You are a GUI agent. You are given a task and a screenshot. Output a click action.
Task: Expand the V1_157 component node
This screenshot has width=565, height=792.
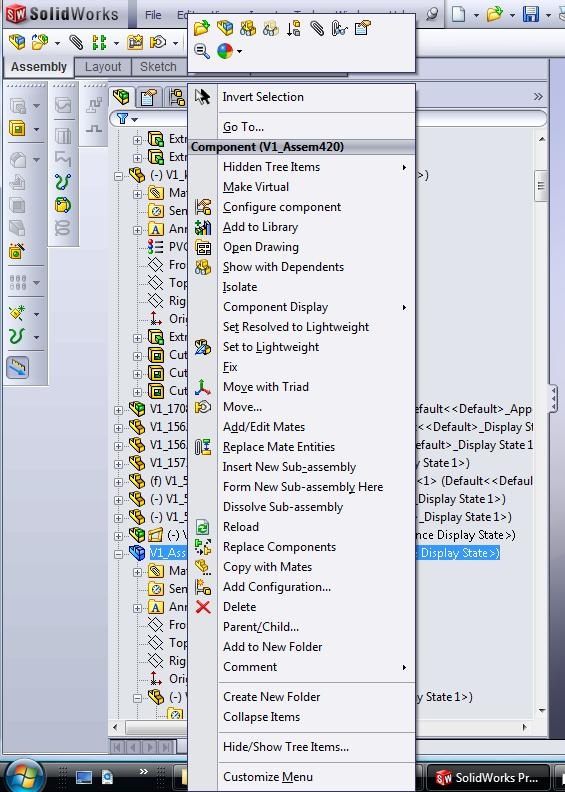[x=118, y=464]
